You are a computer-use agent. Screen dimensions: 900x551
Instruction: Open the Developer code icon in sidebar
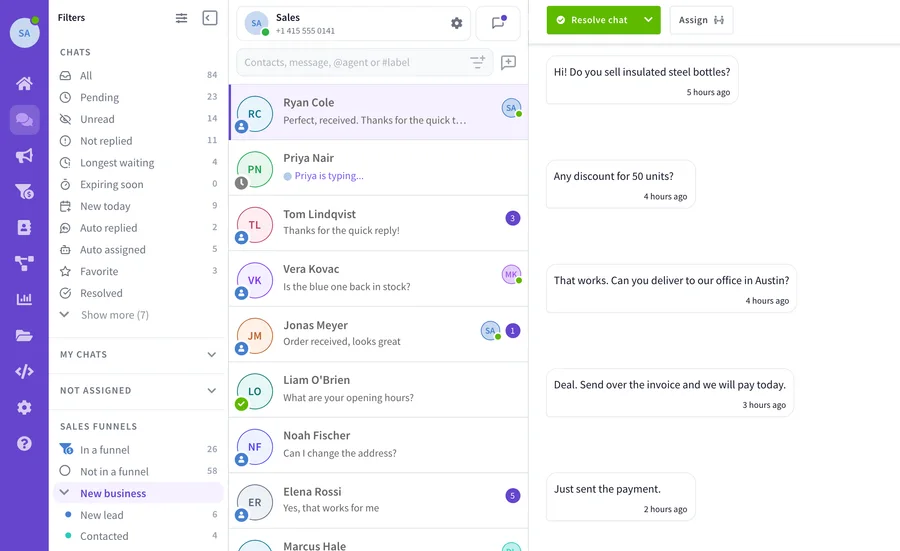[x=24, y=371]
